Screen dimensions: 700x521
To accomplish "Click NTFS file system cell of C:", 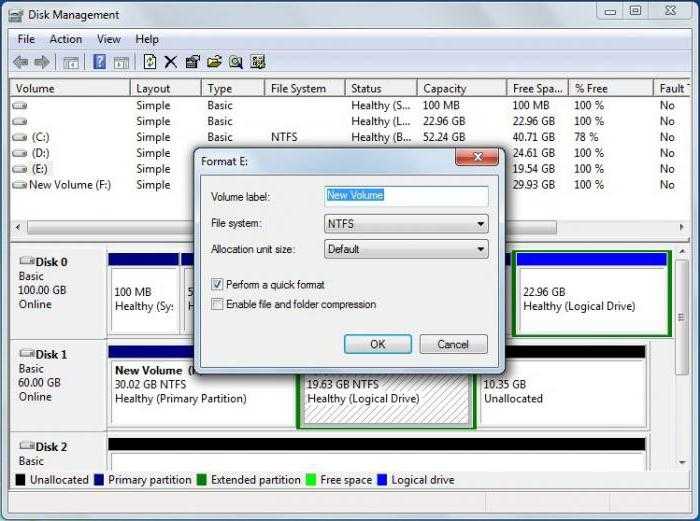I will point(284,138).
